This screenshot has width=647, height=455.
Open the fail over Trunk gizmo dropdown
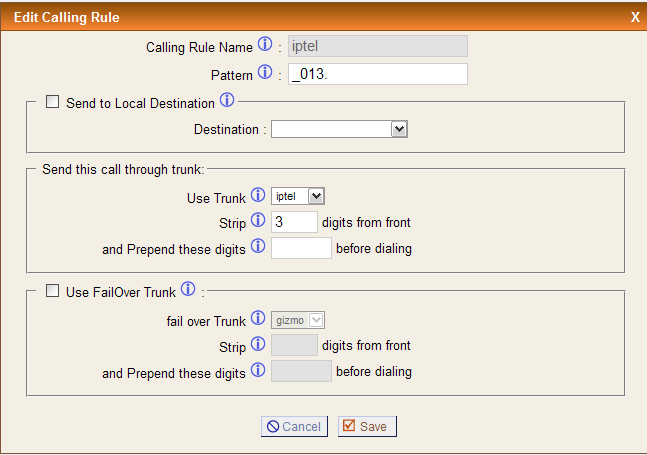coord(298,320)
